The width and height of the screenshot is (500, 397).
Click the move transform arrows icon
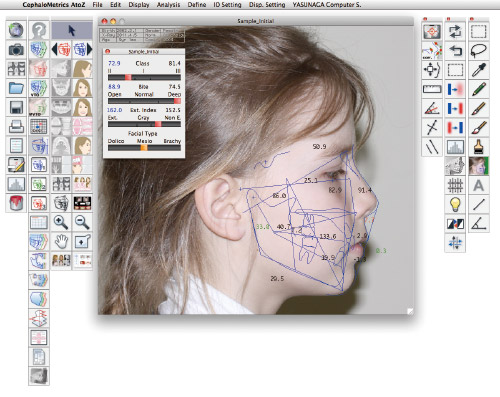click(432, 70)
